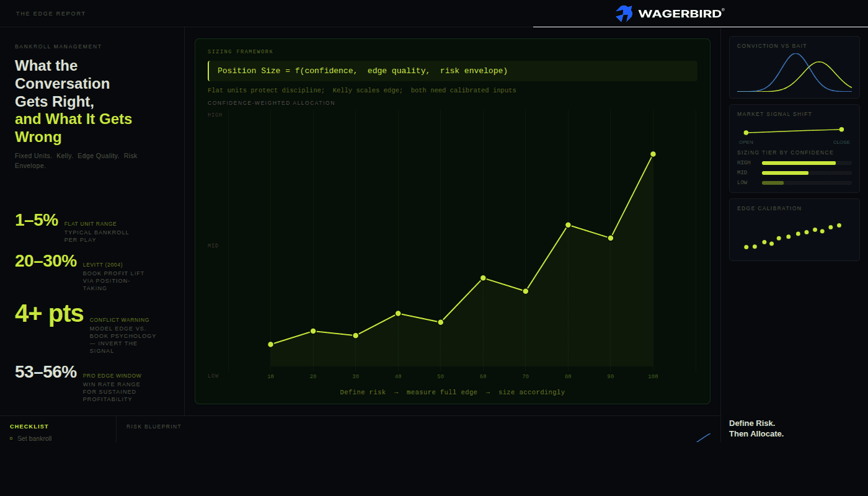This screenshot has height=496, width=868.
Task: Open the Conviction vs Bait chart card
Action: tap(794, 67)
